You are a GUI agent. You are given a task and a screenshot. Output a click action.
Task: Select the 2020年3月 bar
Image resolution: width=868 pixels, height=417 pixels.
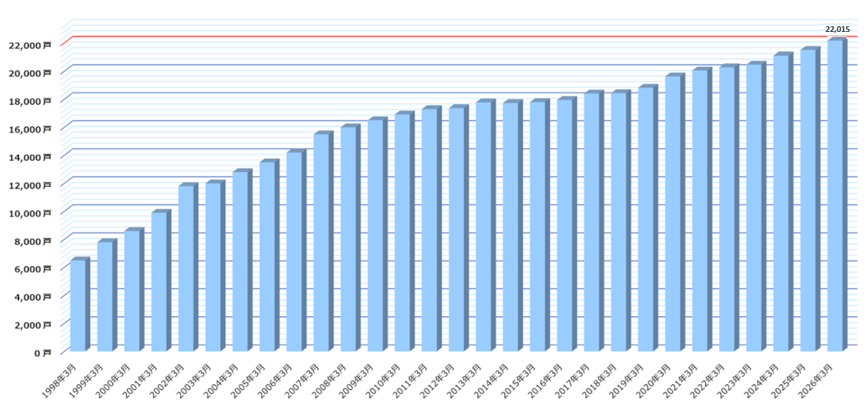pos(675,212)
